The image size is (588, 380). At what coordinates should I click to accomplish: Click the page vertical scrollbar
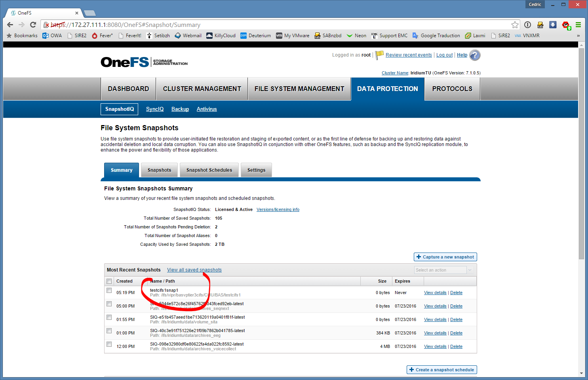(x=581, y=158)
